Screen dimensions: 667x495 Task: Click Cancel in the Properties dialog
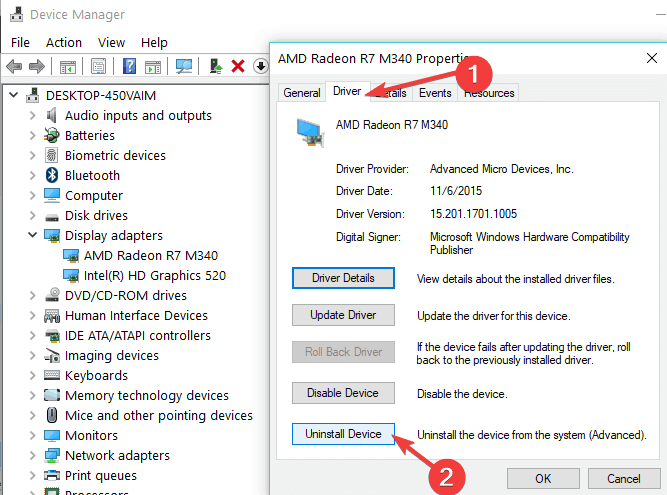coord(624,478)
